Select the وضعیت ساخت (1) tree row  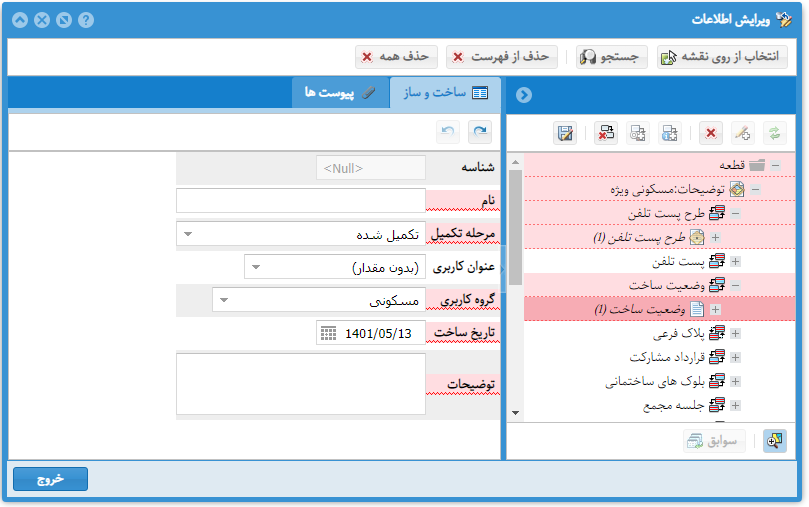[659, 309]
